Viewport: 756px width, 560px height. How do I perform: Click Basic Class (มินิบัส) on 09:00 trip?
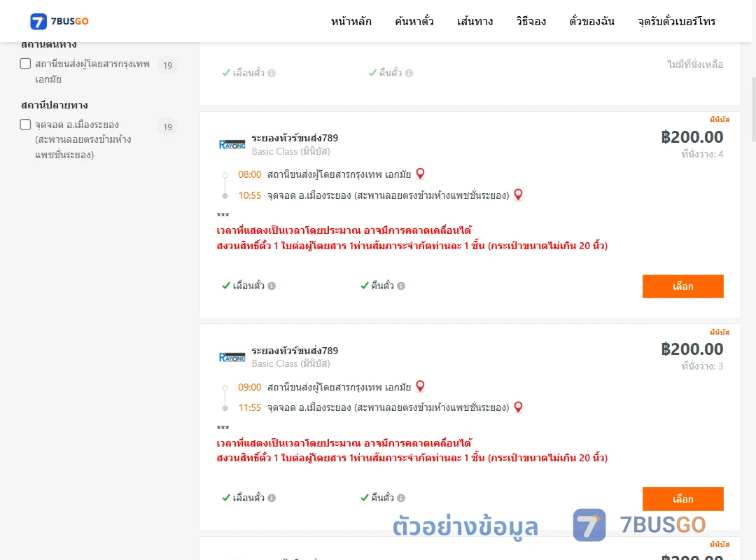coord(290,364)
